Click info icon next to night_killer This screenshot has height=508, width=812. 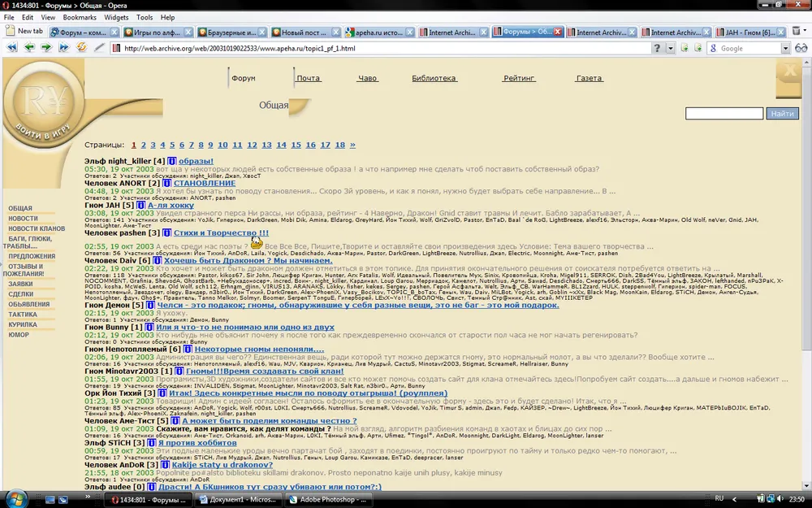point(172,162)
